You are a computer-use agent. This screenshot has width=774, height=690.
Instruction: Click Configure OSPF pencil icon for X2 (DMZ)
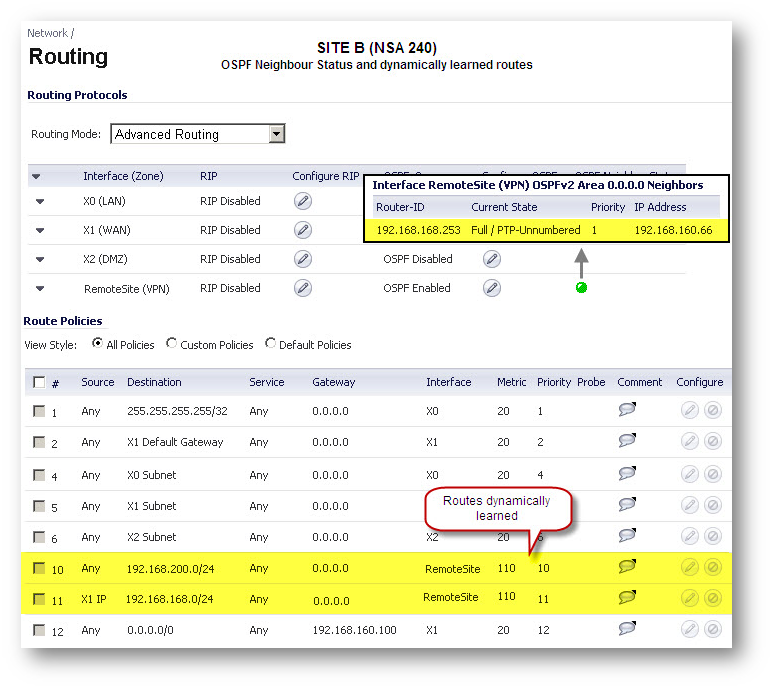pos(491,259)
